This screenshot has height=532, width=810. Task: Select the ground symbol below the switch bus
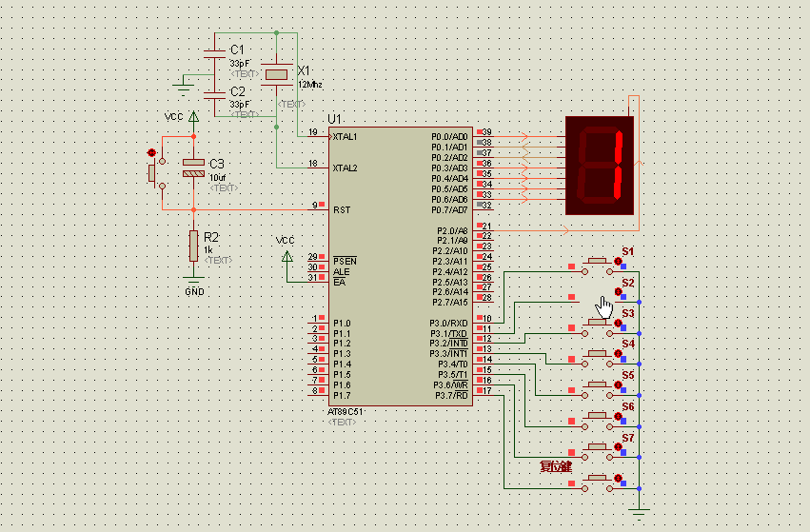(x=639, y=513)
